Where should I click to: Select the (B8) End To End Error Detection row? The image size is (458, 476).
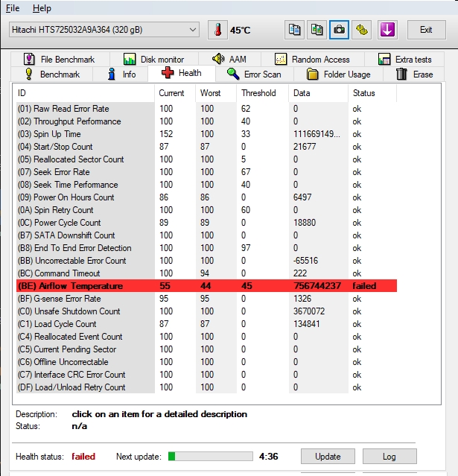click(206, 248)
